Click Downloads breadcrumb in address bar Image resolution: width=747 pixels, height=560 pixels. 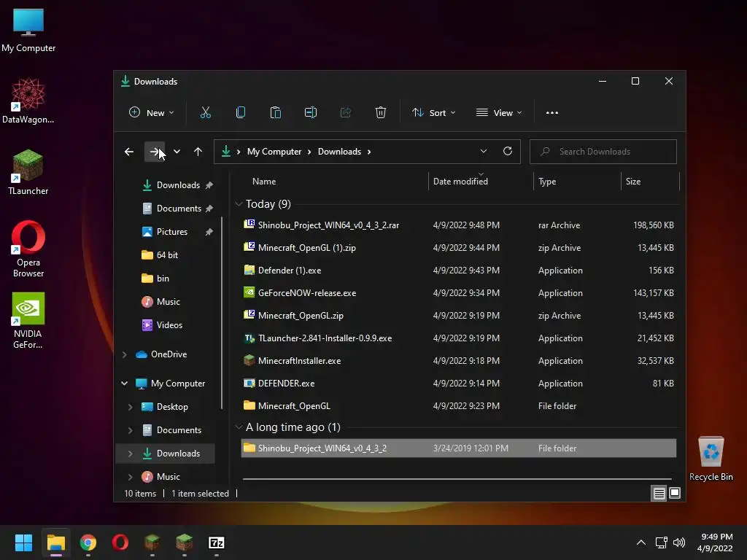[339, 152]
